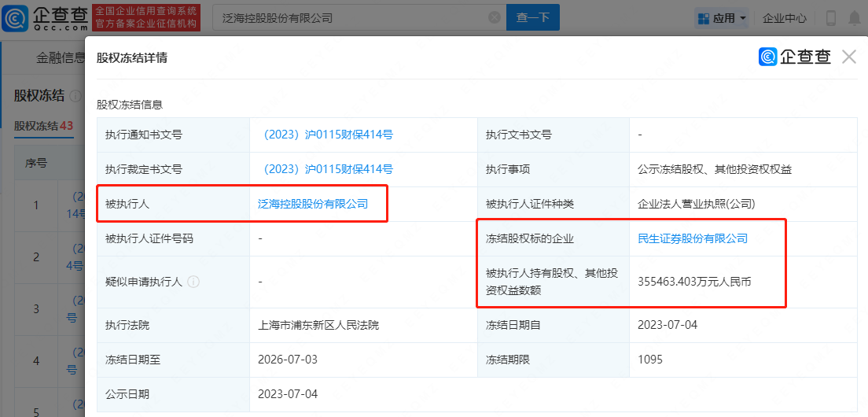
Task: Click the 企业法人营业执照(公司) value
Action: pyautogui.click(x=697, y=204)
